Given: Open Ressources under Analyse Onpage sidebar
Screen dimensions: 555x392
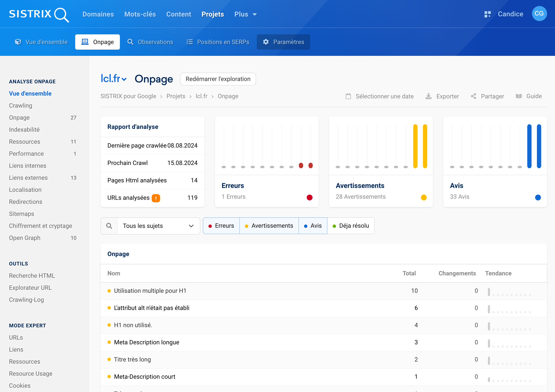Looking at the screenshot, I should (x=24, y=142).
